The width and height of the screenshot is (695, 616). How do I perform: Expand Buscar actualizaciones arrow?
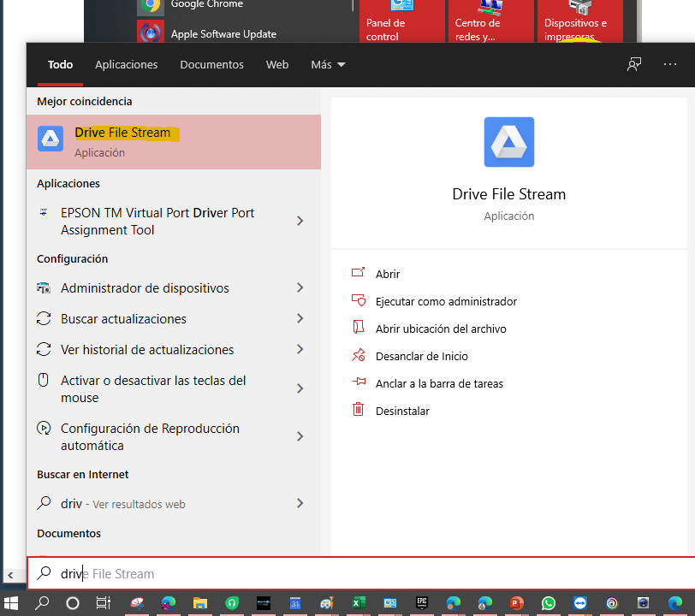tap(300, 318)
